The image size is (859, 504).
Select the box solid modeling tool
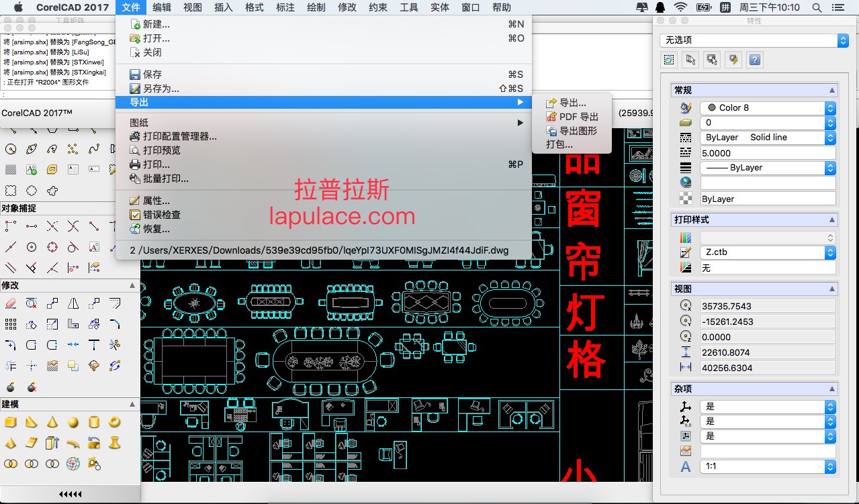[x=11, y=422]
